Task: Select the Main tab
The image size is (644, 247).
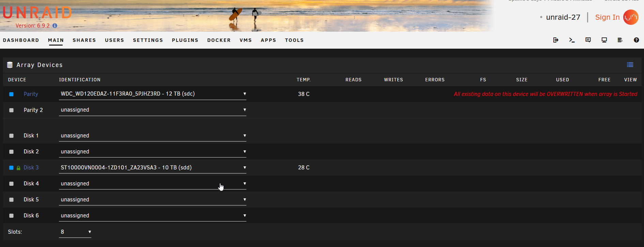Action: tap(56, 40)
